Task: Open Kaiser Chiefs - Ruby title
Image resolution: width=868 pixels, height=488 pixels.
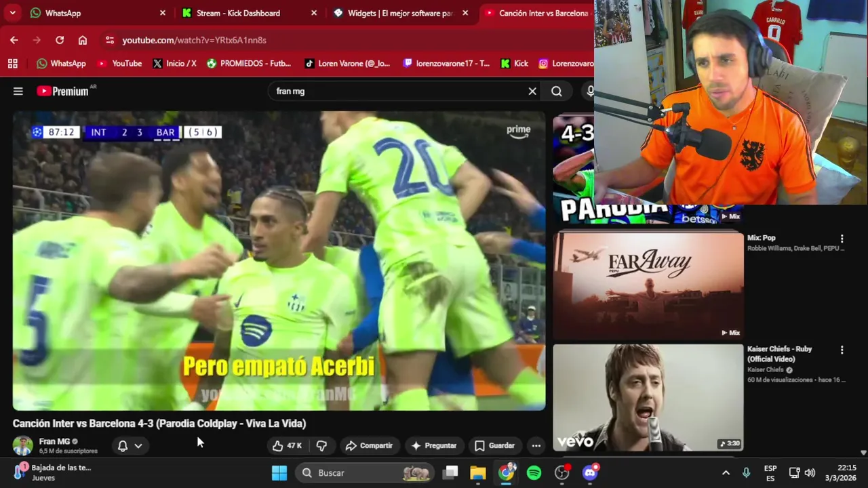Action: 780,354
